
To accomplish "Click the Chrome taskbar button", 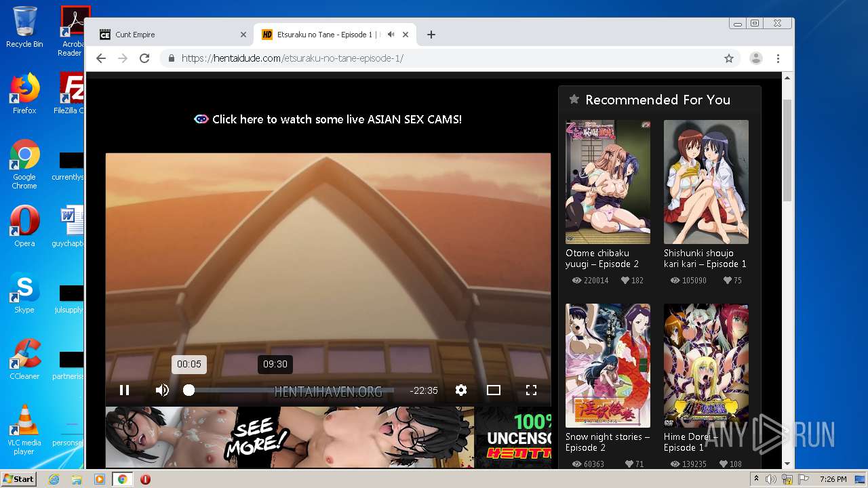I will tap(123, 479).
